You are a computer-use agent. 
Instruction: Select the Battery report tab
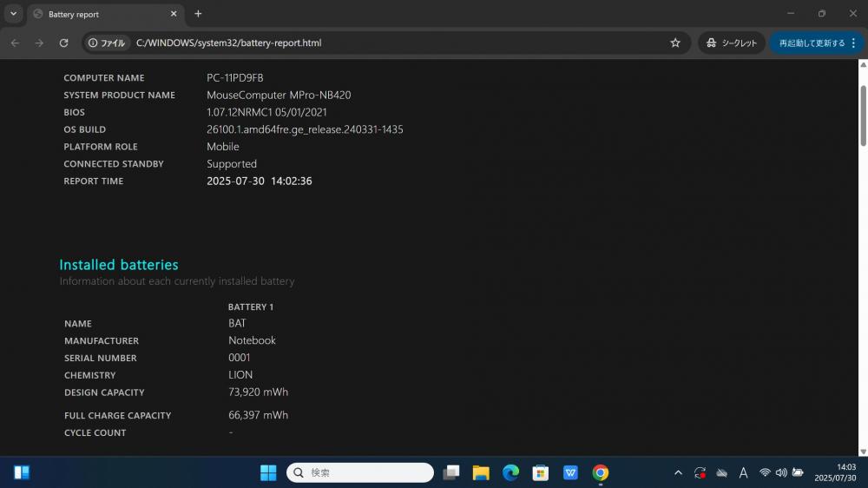pyautogui.click(x=105, y=14)
